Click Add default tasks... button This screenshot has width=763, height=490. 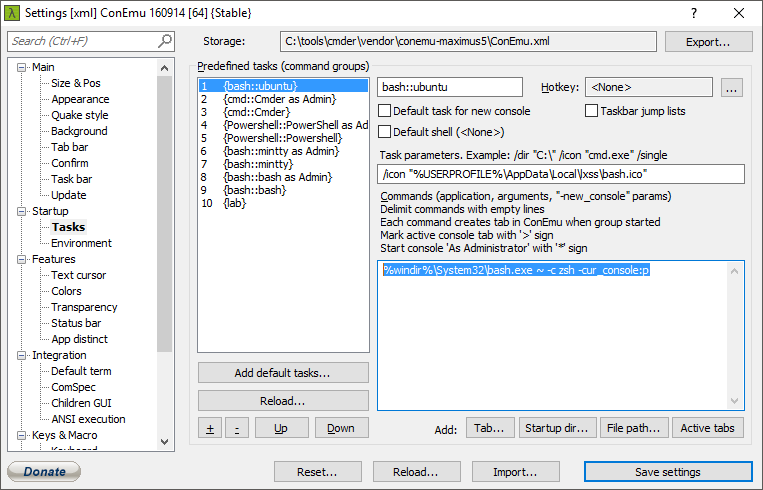click(283, 373)
